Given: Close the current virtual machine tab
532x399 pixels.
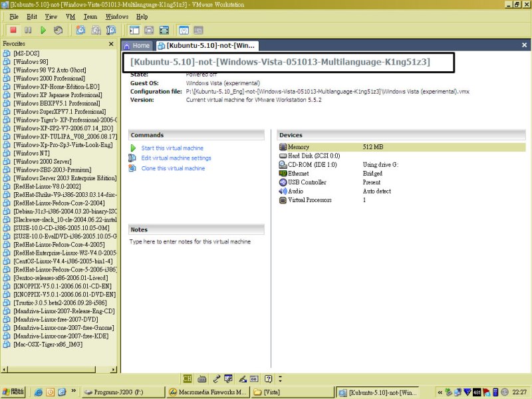Looking at the screenshot, I should [x=524, y=45].
